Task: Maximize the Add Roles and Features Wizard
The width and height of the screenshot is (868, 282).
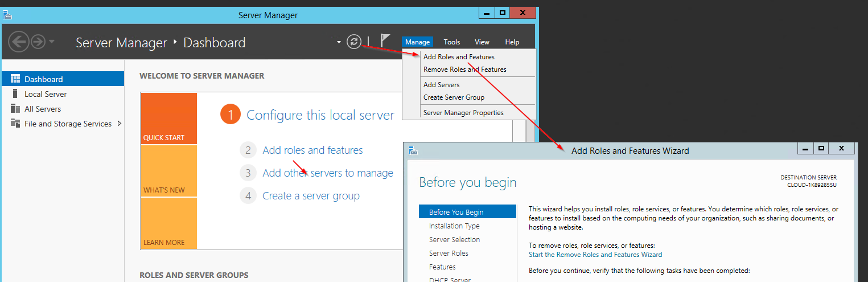Action: [821, 149]
